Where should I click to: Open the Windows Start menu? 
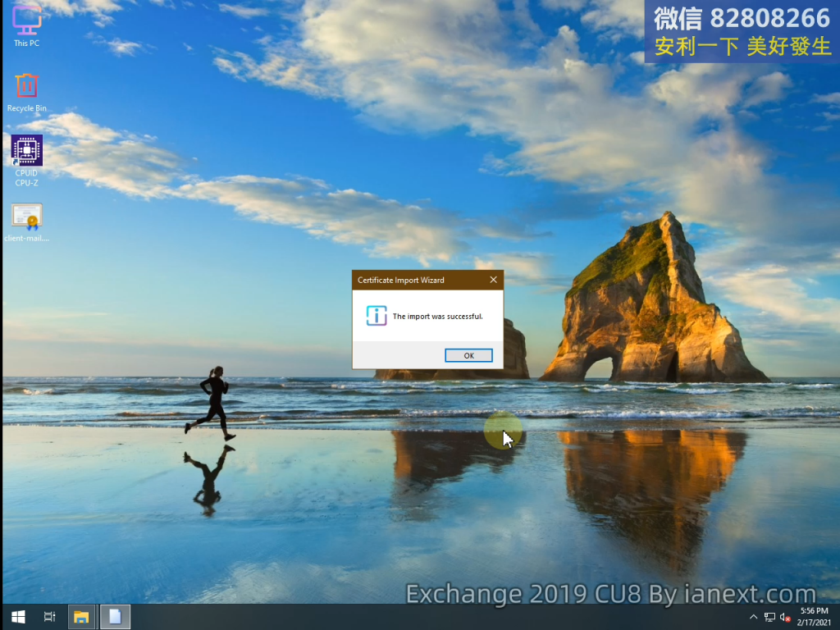tap(17, 617)
